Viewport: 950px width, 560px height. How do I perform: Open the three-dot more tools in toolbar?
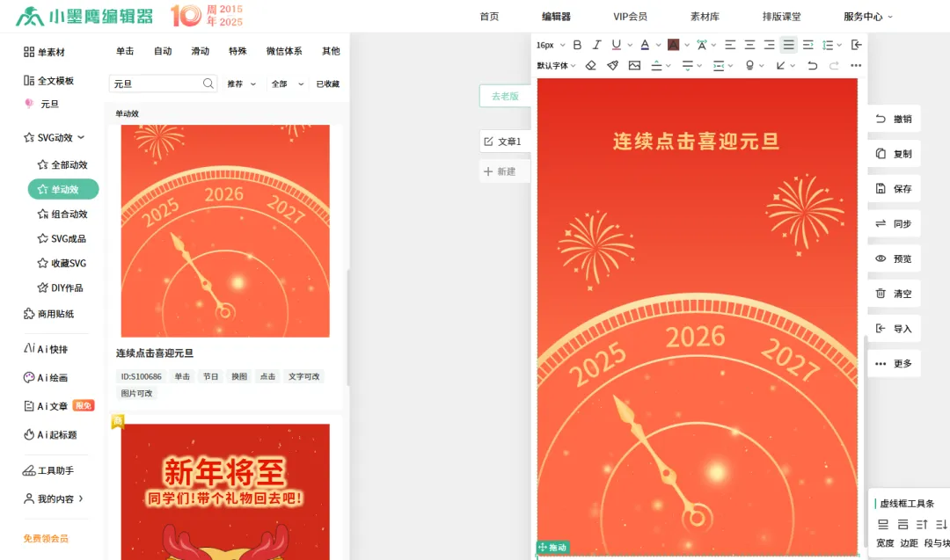(856, 65)
